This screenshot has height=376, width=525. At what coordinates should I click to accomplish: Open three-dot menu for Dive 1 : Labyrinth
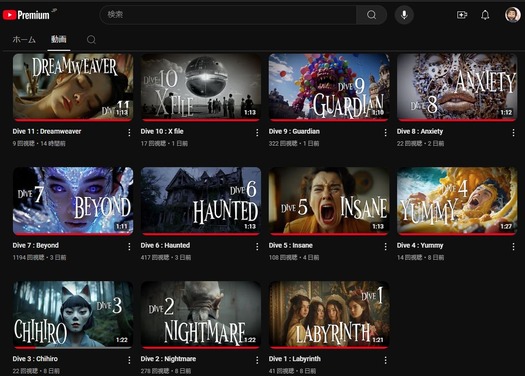coord(385,360)
